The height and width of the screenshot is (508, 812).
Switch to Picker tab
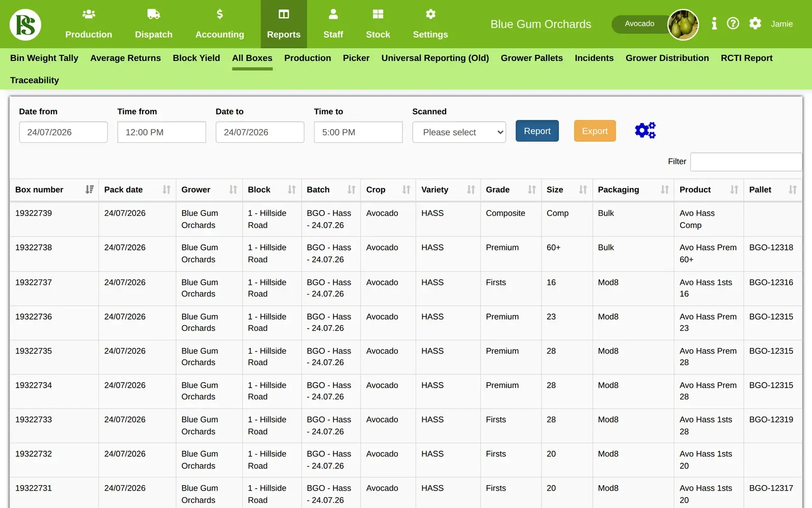click(x=356, y=58)
